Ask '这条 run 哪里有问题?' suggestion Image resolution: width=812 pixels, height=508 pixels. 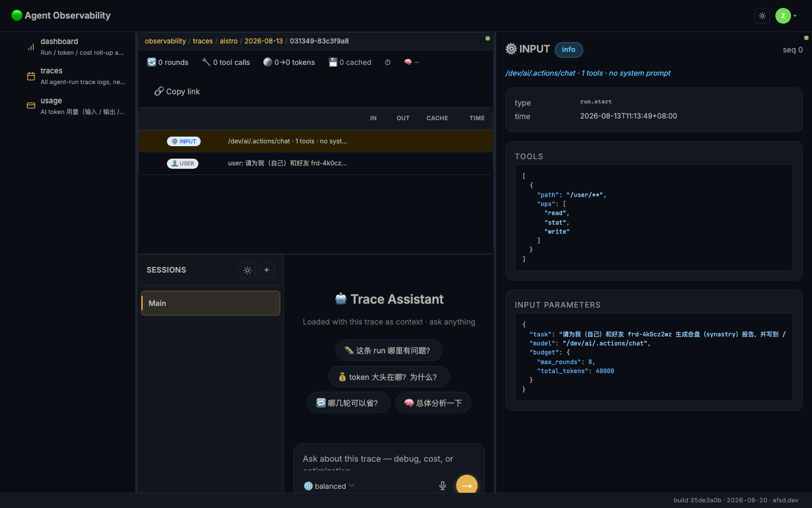coord(389,351)
